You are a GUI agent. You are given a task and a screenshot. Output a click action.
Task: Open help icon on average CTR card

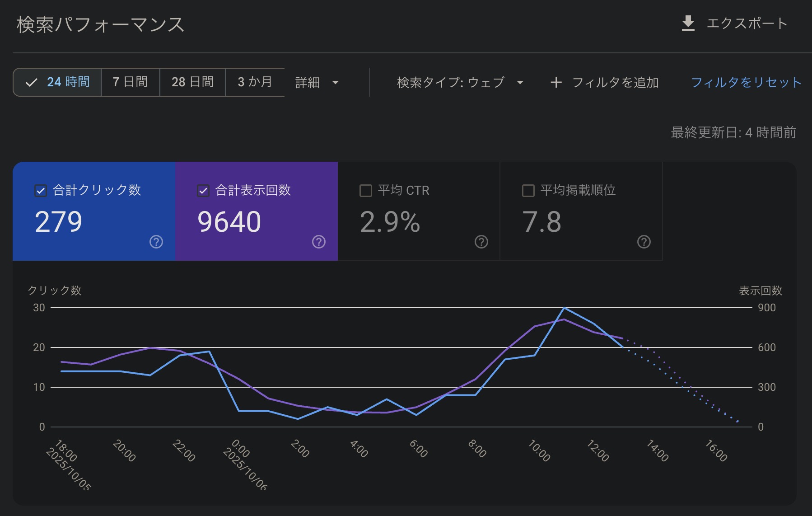pos(481,242)
